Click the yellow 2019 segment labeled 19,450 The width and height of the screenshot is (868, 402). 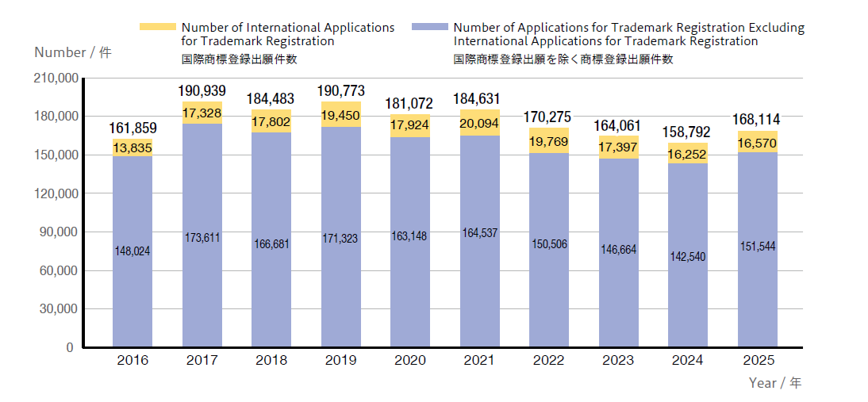click(340, 115)
